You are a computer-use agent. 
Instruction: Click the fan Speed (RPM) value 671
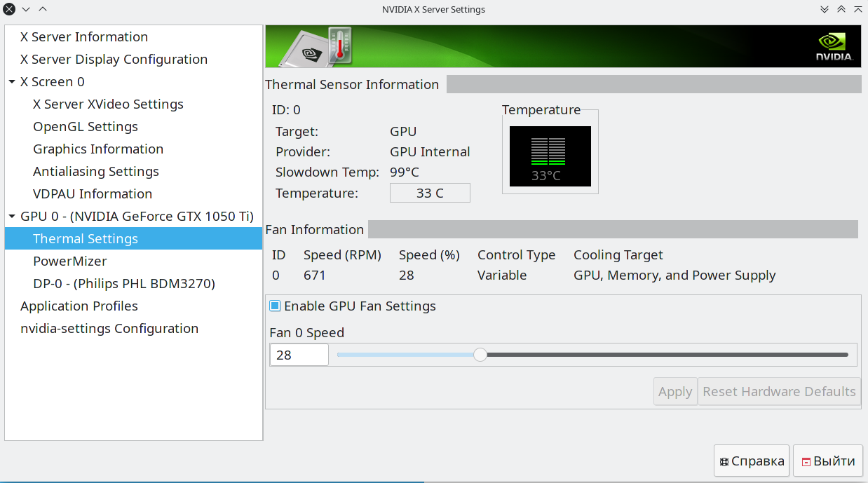coord(315,275)
